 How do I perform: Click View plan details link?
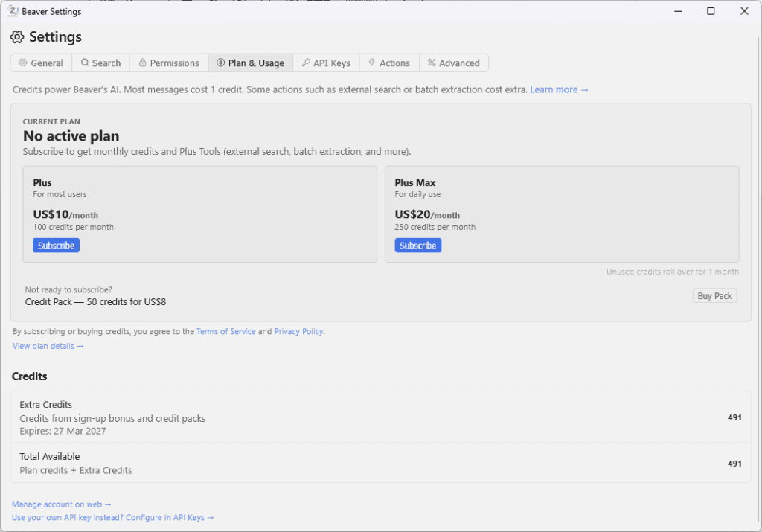pos(48,346)
